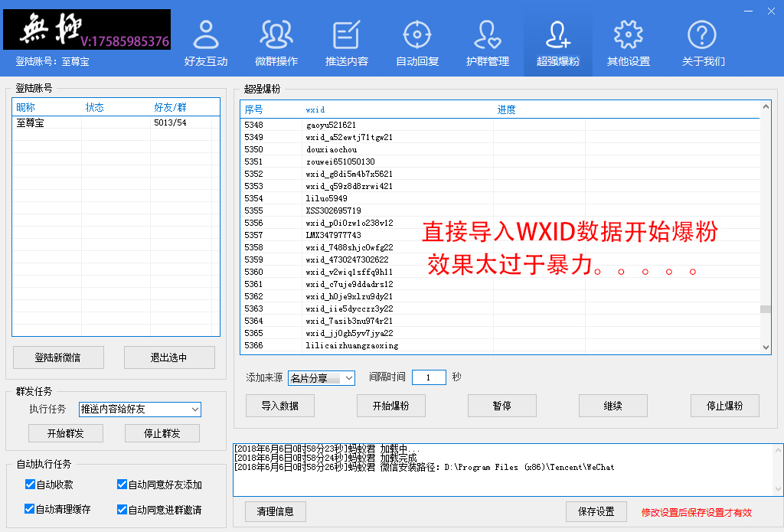Open the 好友互动 panel
Screen dimensions: 784x532
pos(206,41)
